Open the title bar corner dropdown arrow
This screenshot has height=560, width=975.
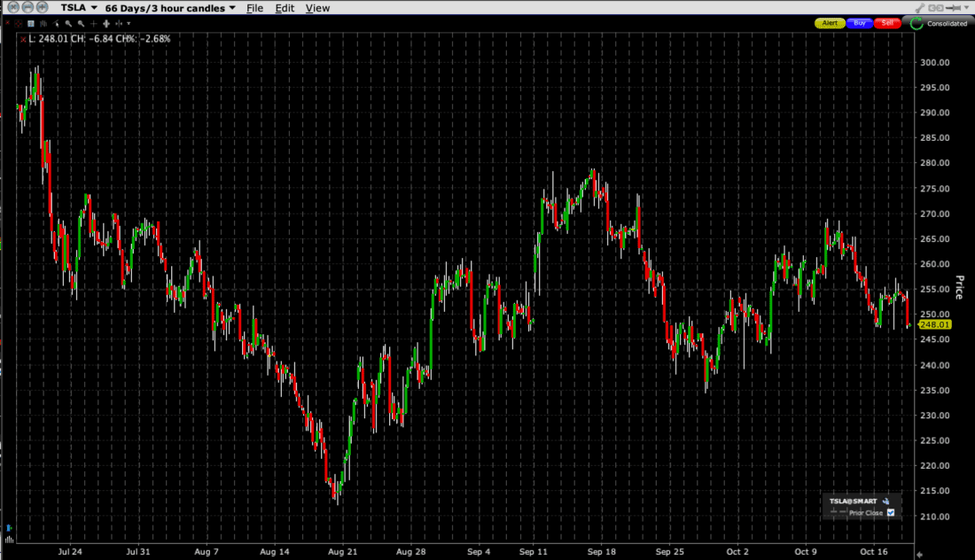(967, 7)
